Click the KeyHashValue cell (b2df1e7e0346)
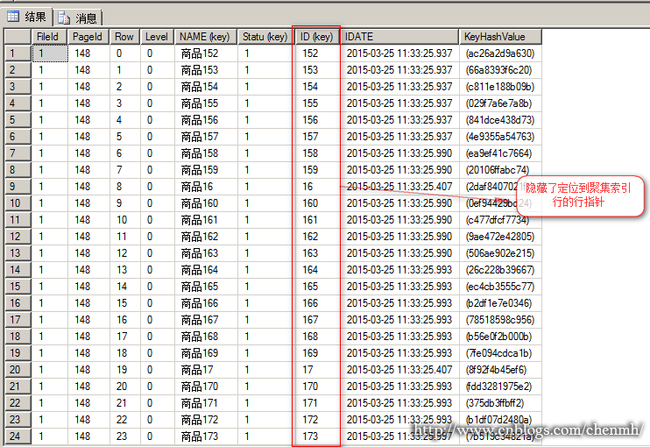Viewport: 650px width, 447px height. click(500, 303)
